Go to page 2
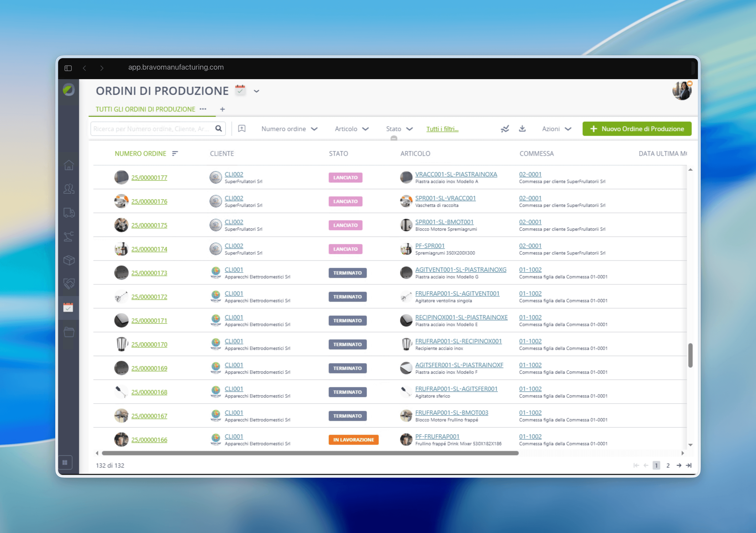Viewport: 756px width, 533px height. pyautogui.click(x=668, y=466)
